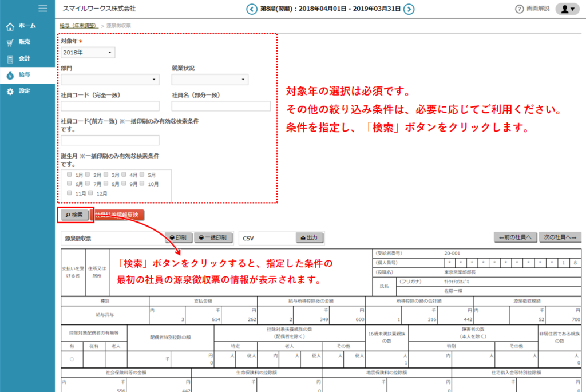The height and width of the screenshot is (392, 586).
Task: Select the 受給者番号 value 20-001
Action: click(452, 254)
